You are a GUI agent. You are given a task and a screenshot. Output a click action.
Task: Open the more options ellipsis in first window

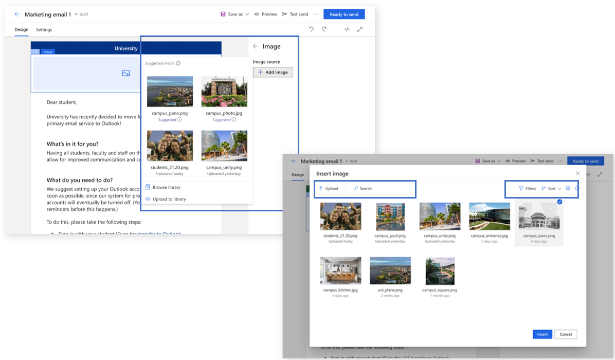point(316,14)
